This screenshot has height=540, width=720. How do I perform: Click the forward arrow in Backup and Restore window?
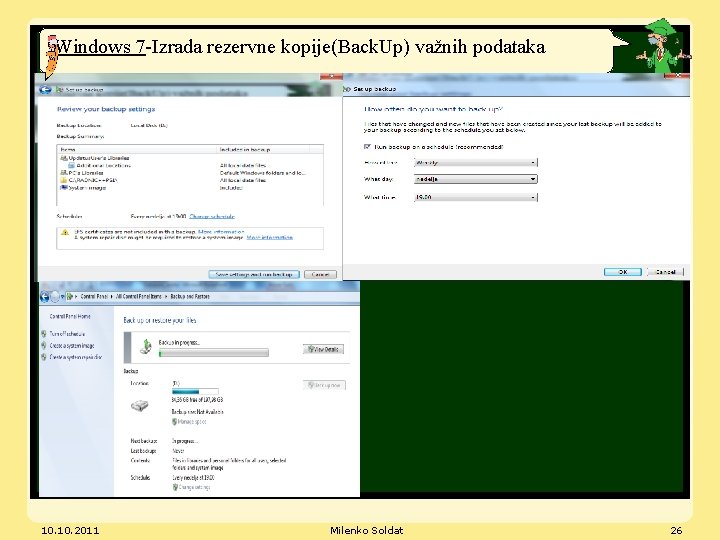[55, 297]
